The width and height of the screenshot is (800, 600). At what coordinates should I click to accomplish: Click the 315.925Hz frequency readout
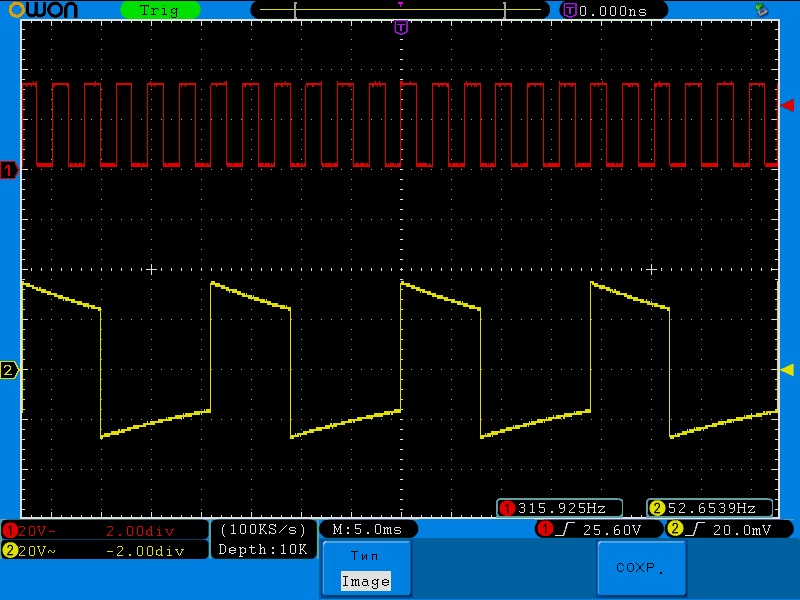tap(560, 508)
